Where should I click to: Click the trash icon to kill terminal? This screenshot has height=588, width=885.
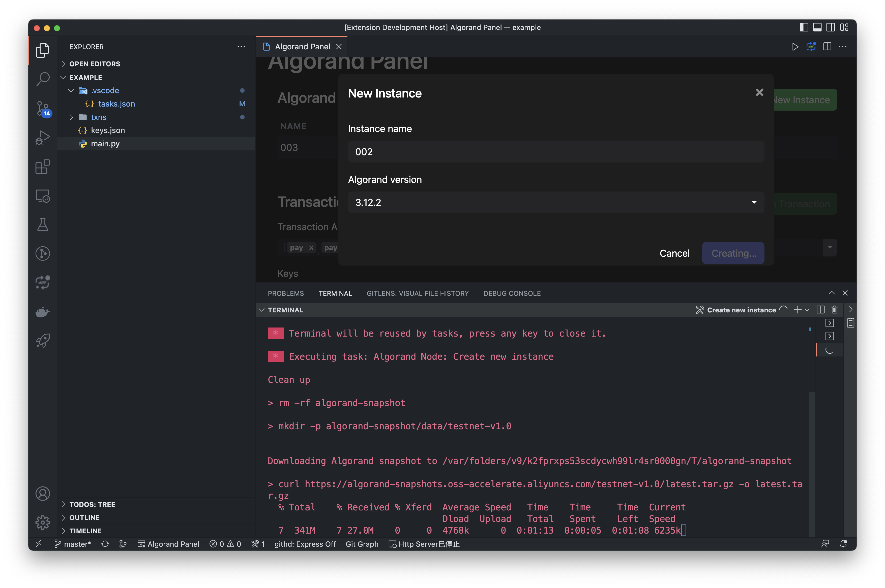pyautogui.click(x=834, y=310)
